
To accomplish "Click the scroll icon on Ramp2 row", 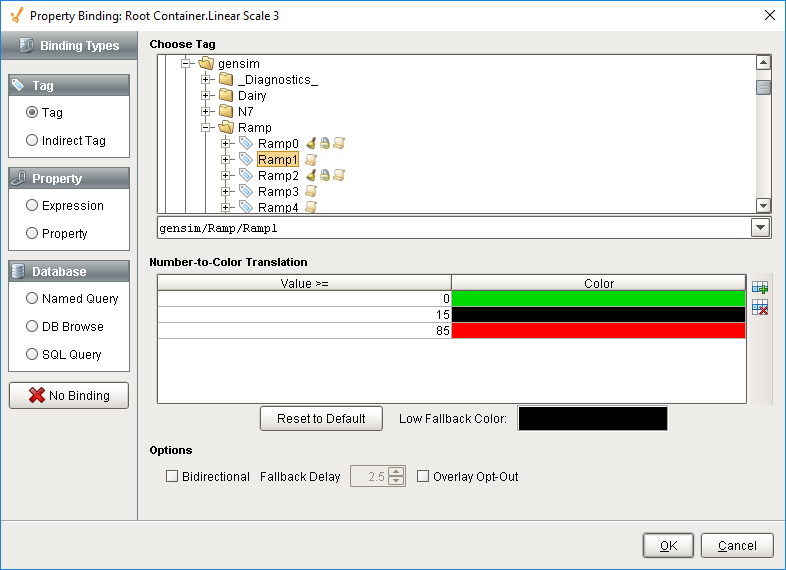I will click(339, 175).
